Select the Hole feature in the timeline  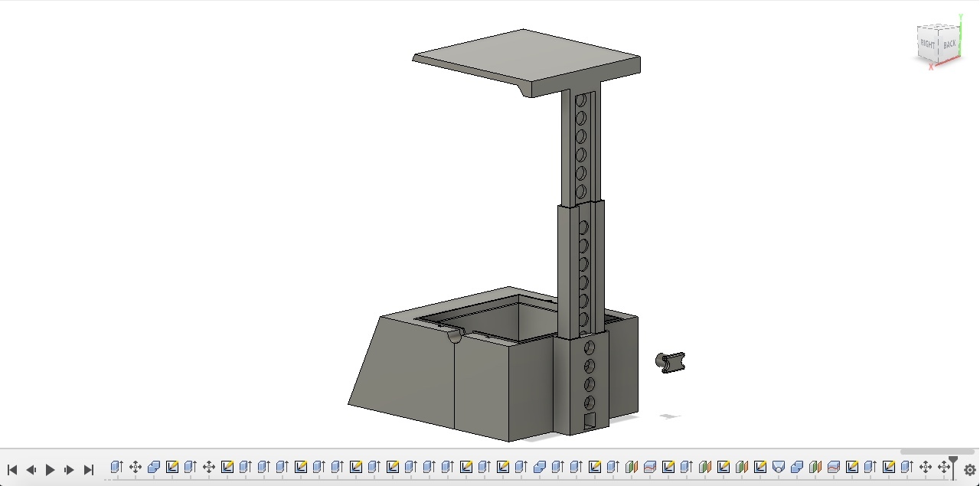tap(779, 467)
